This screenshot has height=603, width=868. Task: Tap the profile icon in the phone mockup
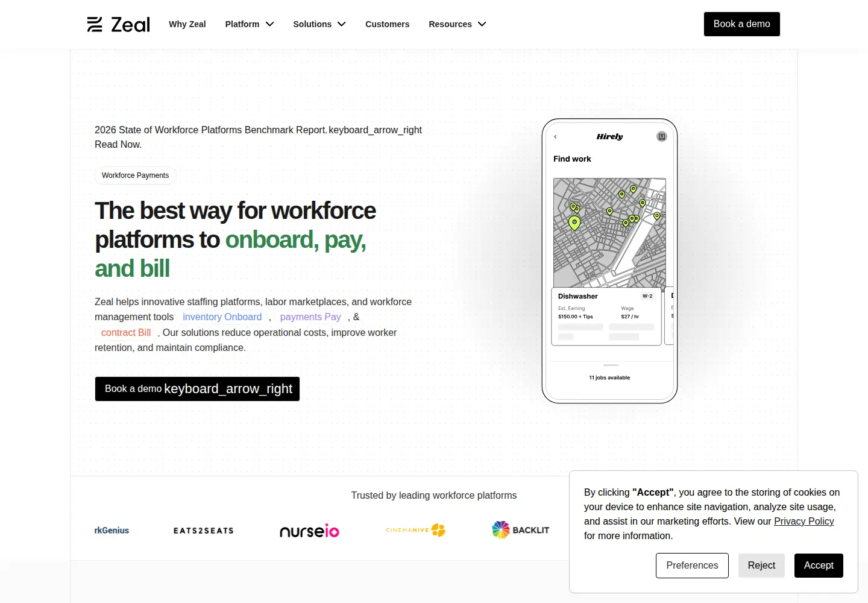(662, 137)
